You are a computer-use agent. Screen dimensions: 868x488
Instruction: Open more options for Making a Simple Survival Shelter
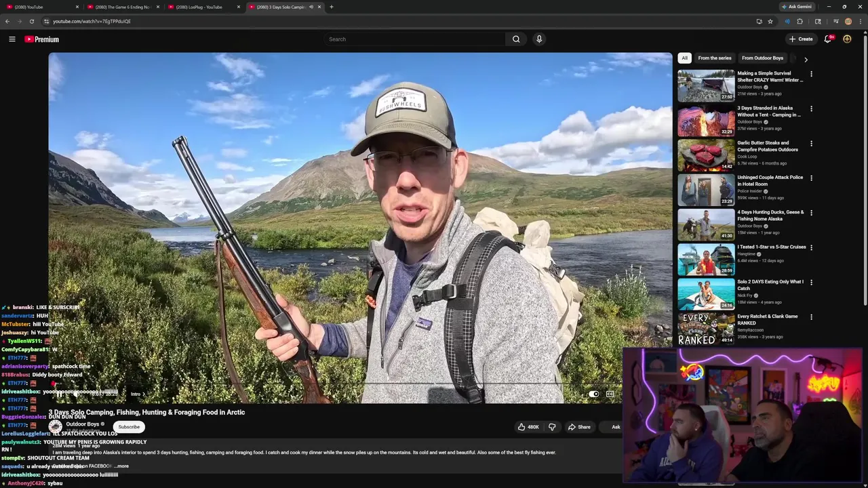pyautogui.click(x=811, y=74)
